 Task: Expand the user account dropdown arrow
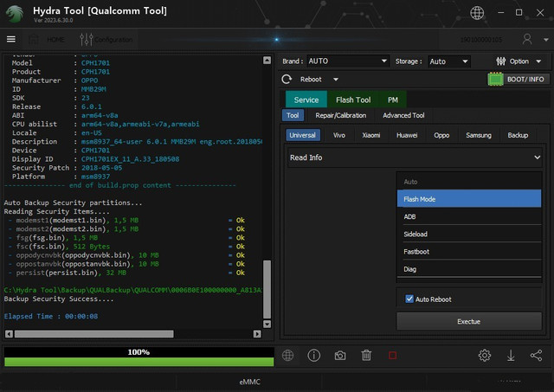546,40
